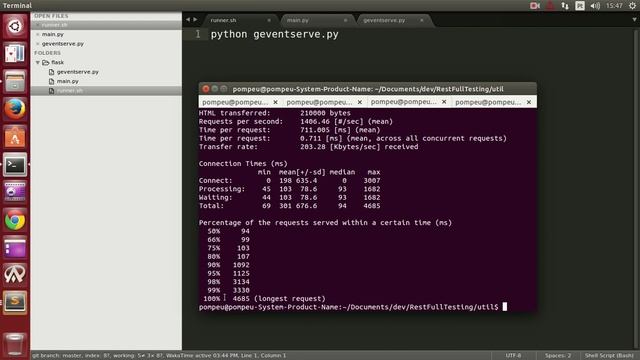Click the screen recorder tray indicator
640x360 pixels.
535,5
